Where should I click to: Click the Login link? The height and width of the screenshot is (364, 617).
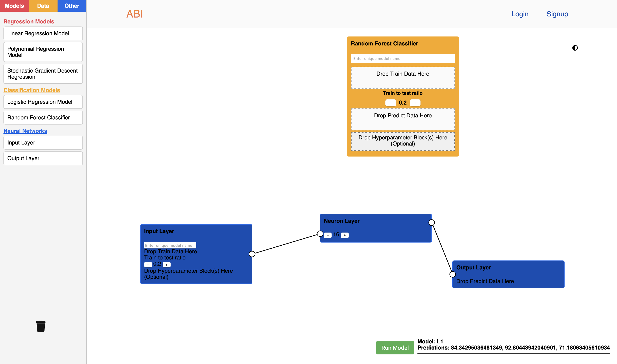pos(520,14)
